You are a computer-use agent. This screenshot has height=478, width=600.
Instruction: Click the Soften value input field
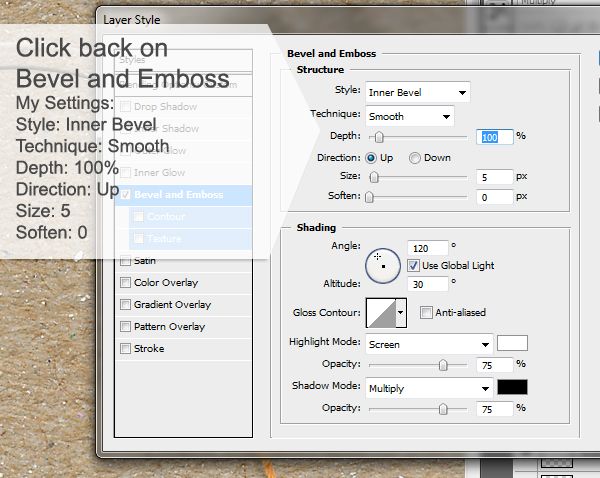point(494,197)
